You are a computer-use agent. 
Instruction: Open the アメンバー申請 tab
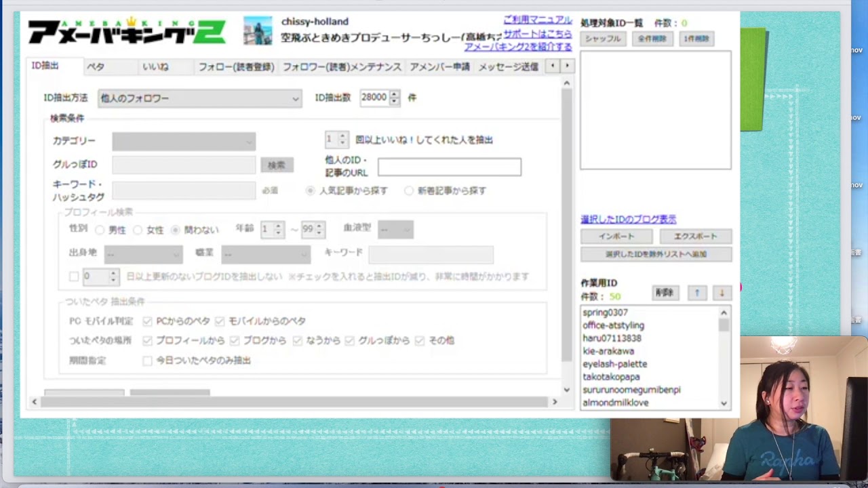(439, 66)
